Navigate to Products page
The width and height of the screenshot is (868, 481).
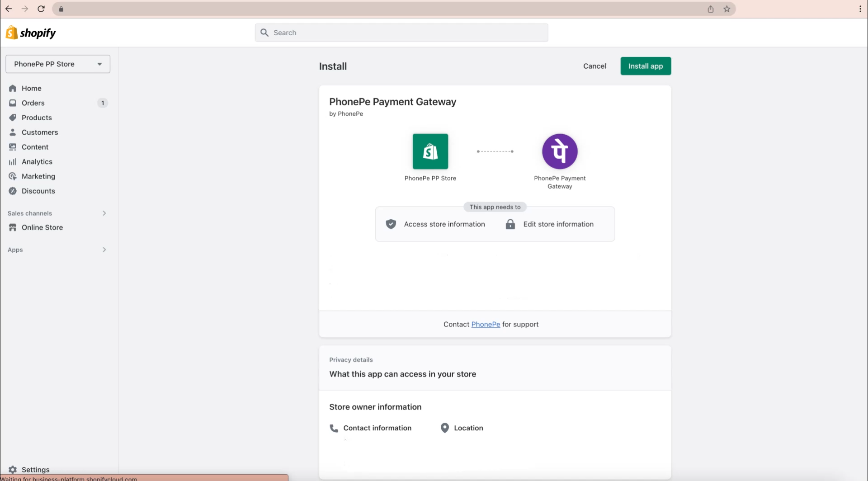pyautogui.click(x=37, y=118)
